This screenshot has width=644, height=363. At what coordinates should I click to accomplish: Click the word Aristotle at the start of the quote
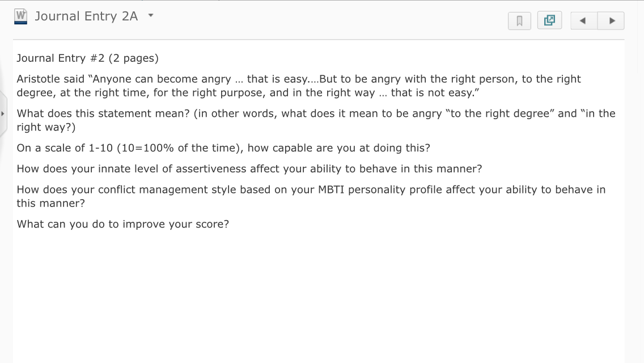[38, 79]
